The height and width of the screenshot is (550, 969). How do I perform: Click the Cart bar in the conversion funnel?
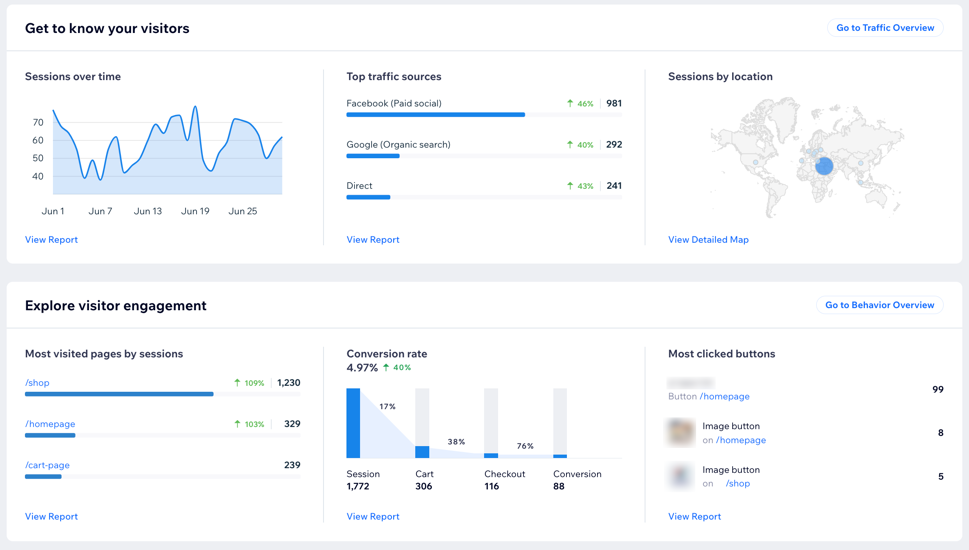coord(422,423)
